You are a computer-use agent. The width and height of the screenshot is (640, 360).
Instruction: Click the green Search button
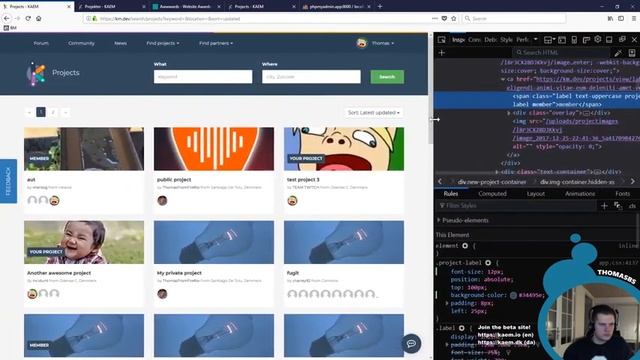click(387, 77)
